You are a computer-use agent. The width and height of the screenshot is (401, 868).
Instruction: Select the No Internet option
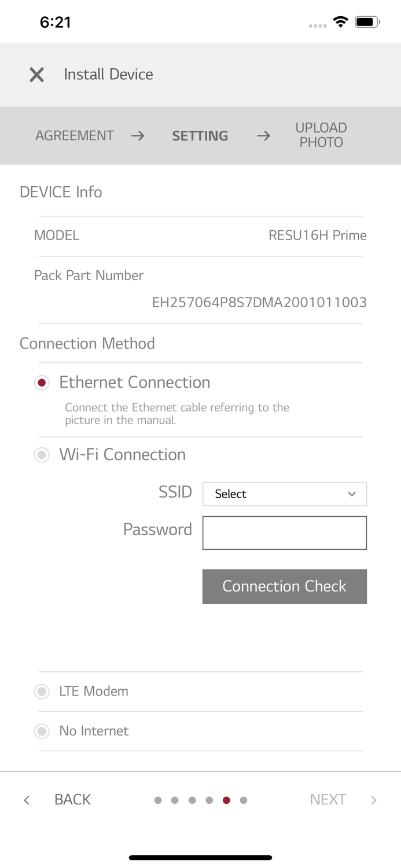41,731
